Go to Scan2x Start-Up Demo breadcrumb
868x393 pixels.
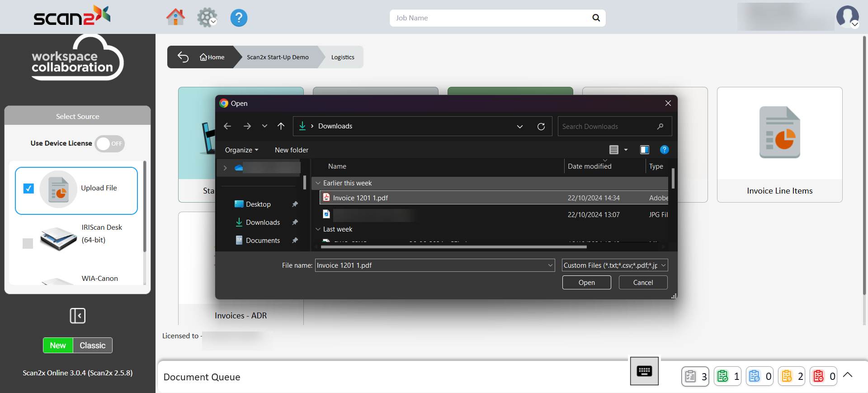278,57
